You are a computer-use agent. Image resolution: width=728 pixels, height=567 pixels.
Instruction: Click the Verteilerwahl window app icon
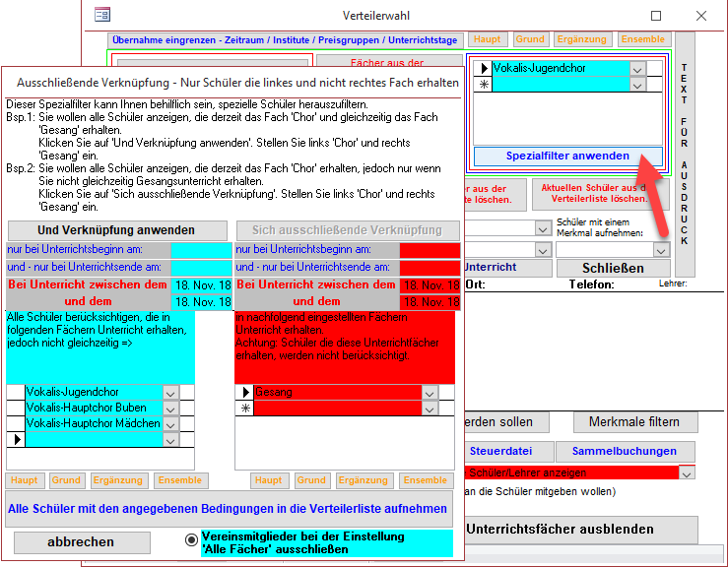pyautogui.click(x=102, y=15)
